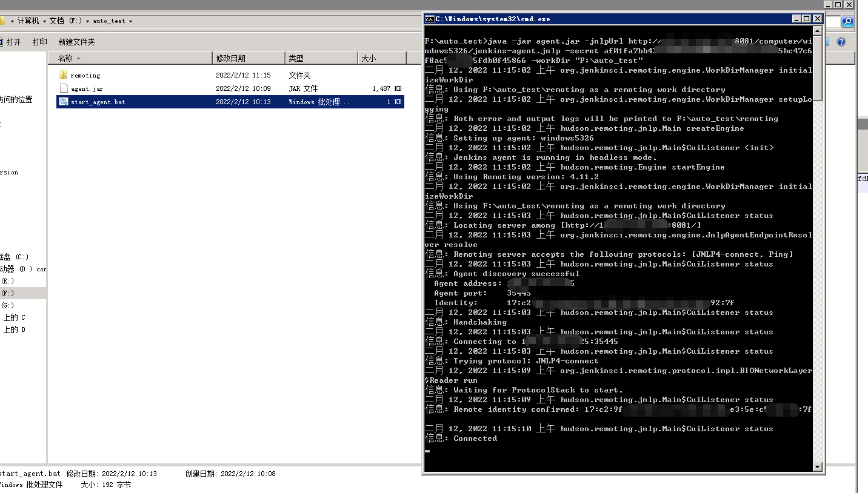Click the '信息: Connected' console line

pos(461,438)
